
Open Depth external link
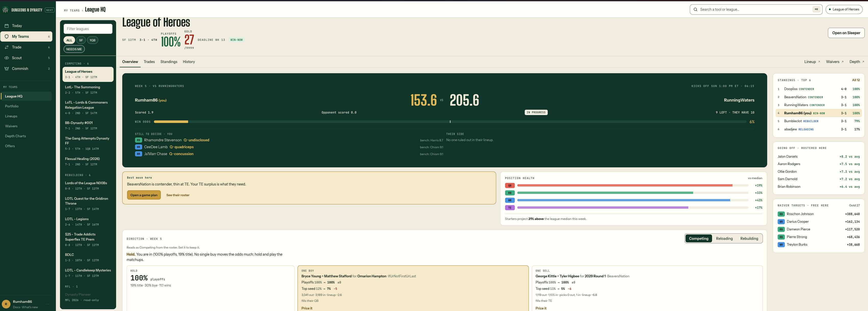click(x=857, y=62)
